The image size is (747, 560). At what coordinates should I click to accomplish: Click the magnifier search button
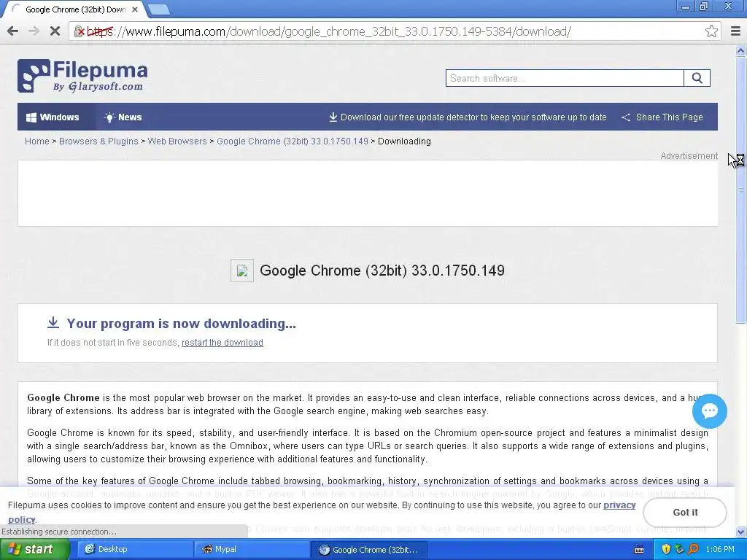pyautogui.click(x=697, y=78)
